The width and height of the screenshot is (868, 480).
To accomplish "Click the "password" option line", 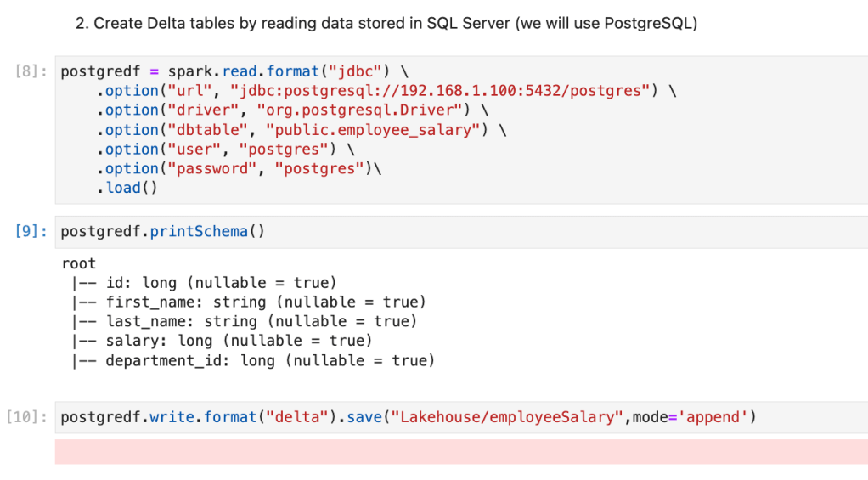I will [238, 169].
